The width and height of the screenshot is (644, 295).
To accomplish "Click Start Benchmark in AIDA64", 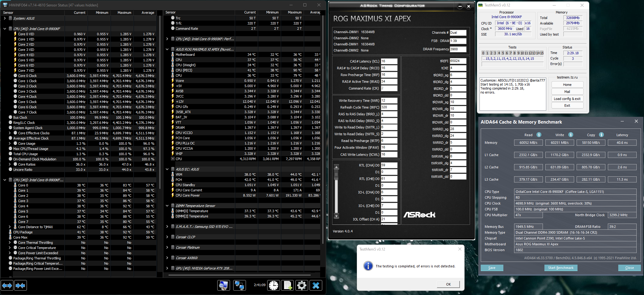I will pos(561,268).
